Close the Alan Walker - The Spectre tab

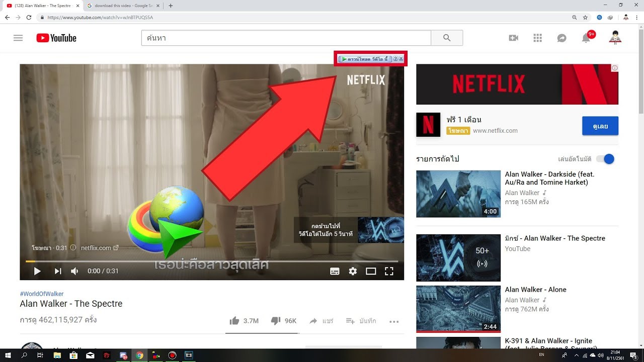[77, 6]
